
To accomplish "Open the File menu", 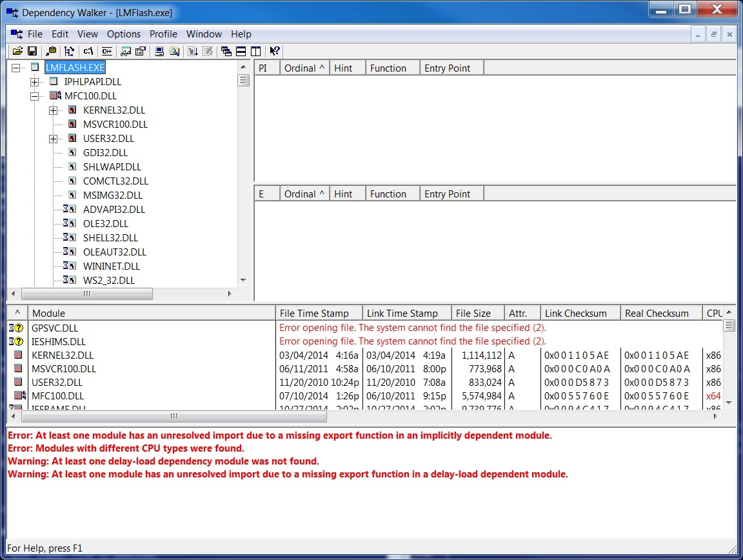I will pyautogui.click(x=35, y=34).
